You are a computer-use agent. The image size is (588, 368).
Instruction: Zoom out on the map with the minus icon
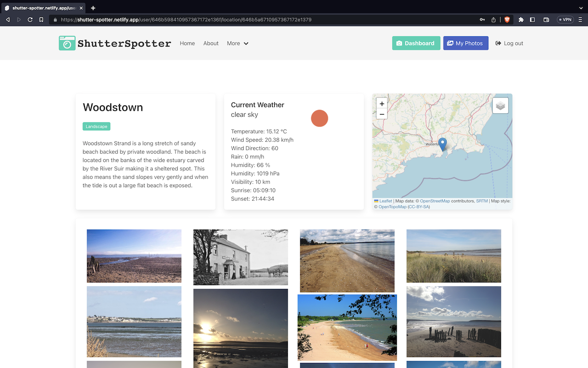click(x=381, y=114)
